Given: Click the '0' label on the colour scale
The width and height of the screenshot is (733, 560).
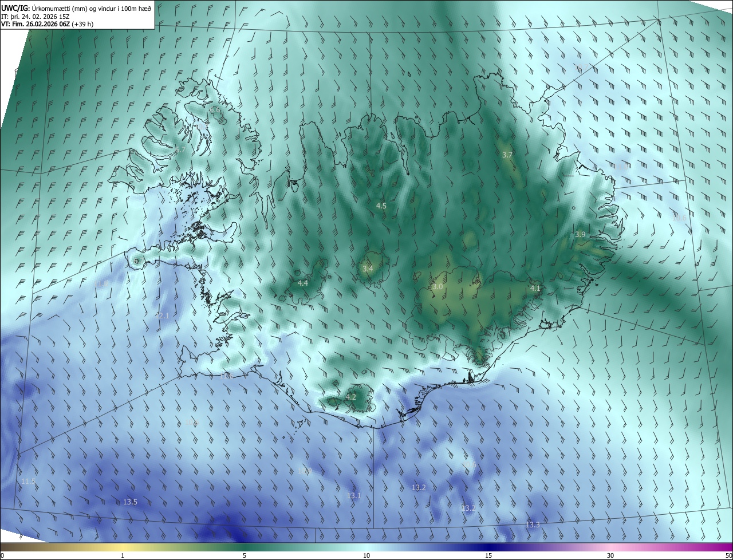Looking at the screenshot, I should coord(2,555).
